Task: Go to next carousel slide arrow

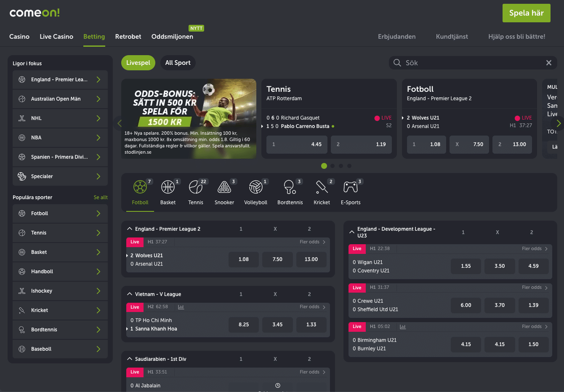Action: click(x=559, y=123)
